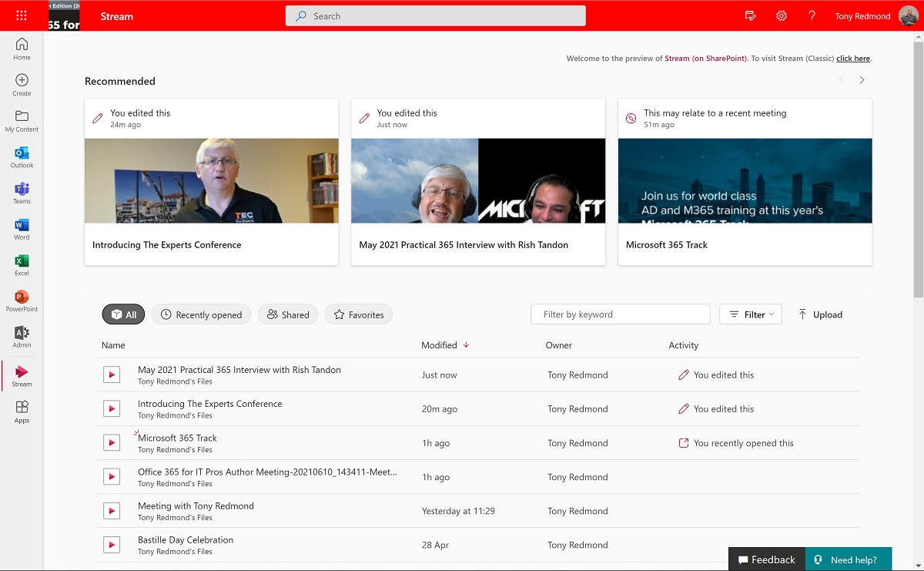The width and height of the screenshot is (924, 571).
Task: Open Outlook from the left sidebar
Action: coord(22,156)
